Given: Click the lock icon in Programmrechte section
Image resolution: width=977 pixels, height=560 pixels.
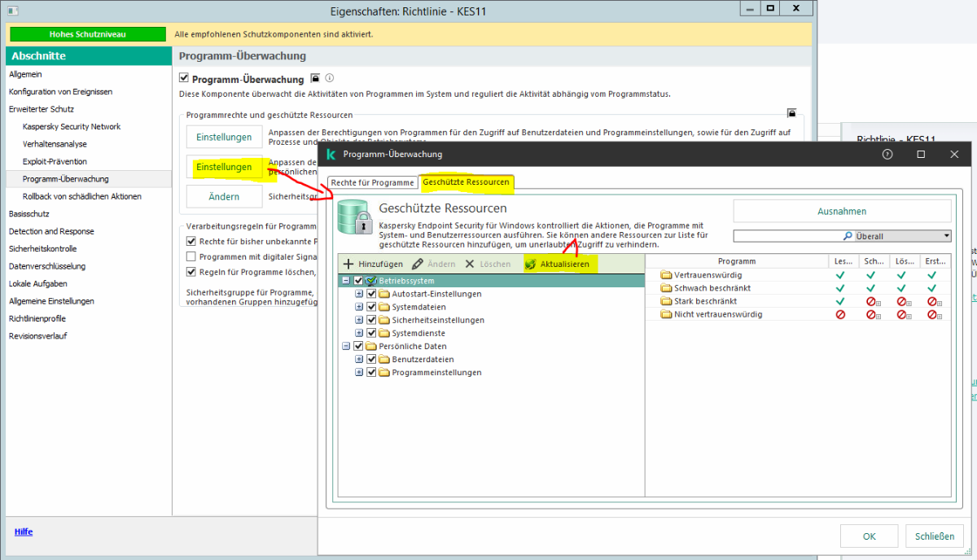Looking at the screenshot, I should coord(791,113).
